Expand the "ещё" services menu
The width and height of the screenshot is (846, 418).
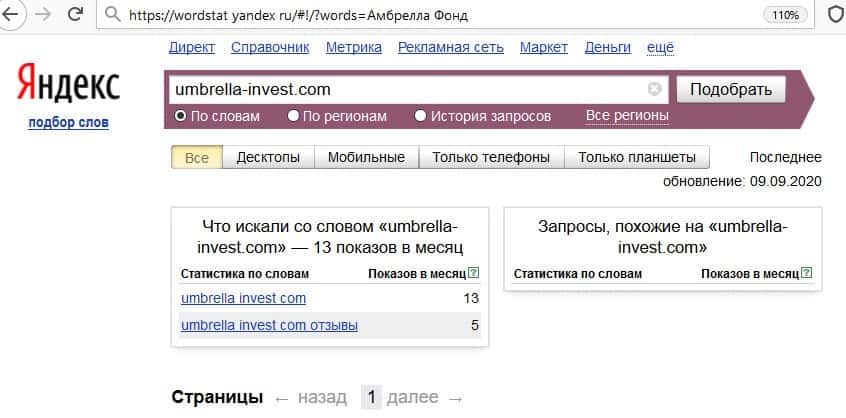click(661, 47)
